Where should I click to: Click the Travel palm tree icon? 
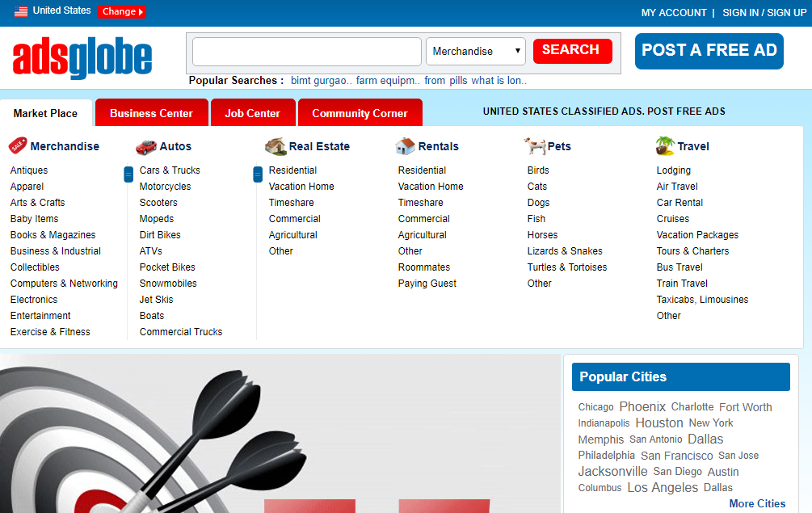click(664, 146)
